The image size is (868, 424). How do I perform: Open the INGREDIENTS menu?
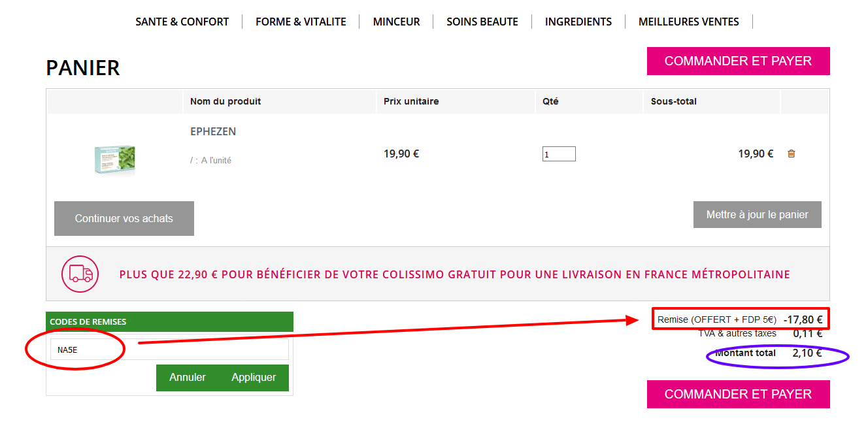[578, 21]
